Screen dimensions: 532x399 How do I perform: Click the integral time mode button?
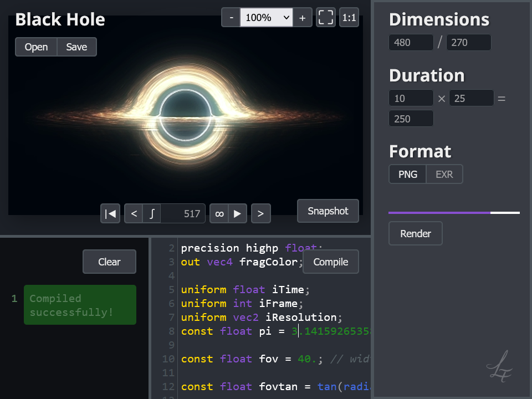[x=152, y=213]
